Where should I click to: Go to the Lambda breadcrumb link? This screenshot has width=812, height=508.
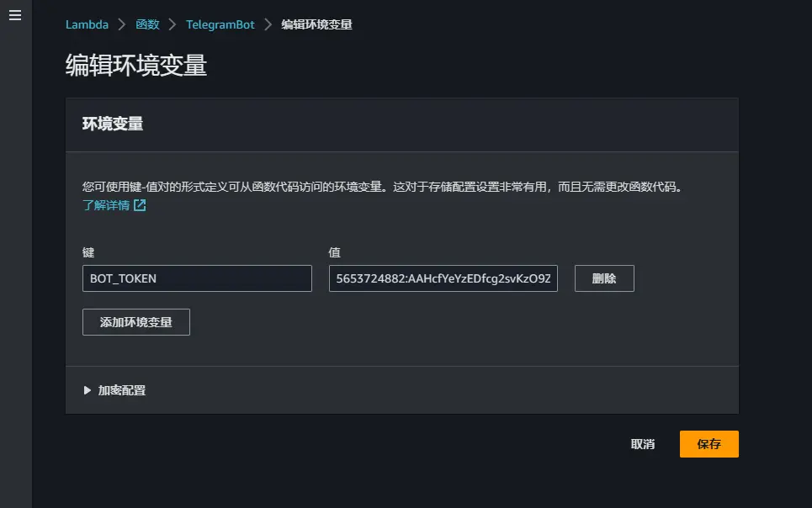[87, 24]
